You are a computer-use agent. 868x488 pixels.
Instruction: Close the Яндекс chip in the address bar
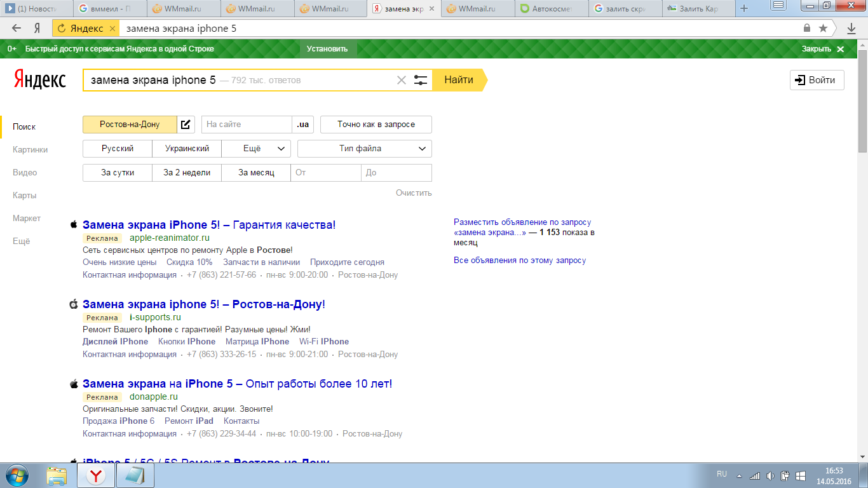click(x=112, y=29)
